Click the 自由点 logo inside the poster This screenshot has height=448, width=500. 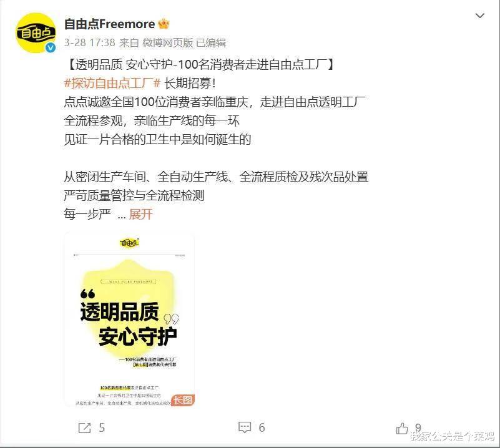tap(129, 243)
